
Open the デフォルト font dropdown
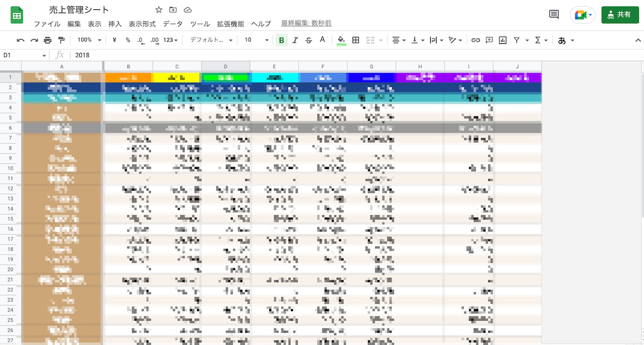click(x=211, y=40)
